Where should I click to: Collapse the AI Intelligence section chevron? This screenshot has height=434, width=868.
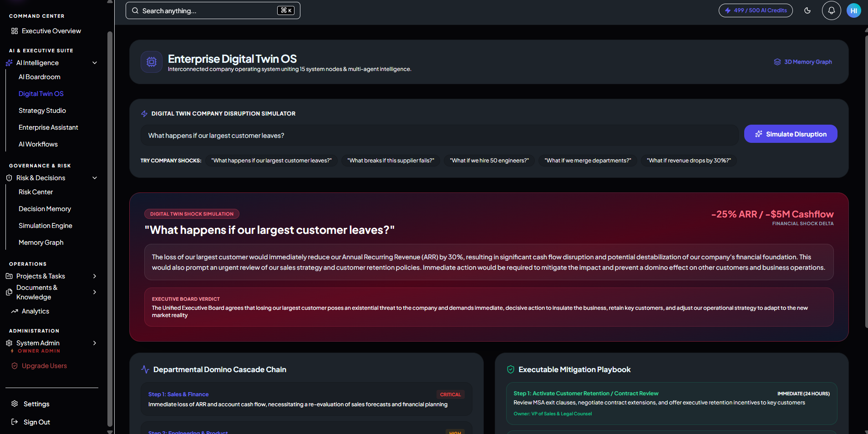point(95,63)
